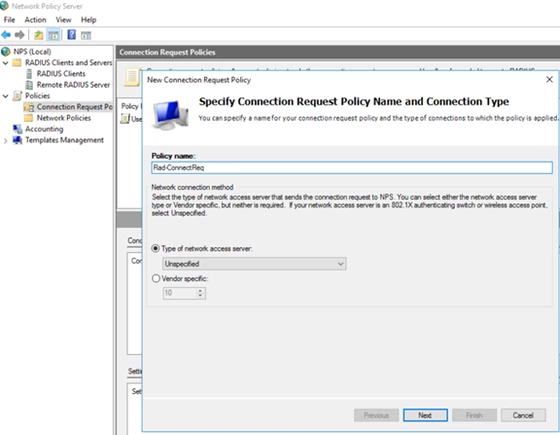Select Network Policies in the tree
Screen dimensions: 560x435
pos(64,118)
